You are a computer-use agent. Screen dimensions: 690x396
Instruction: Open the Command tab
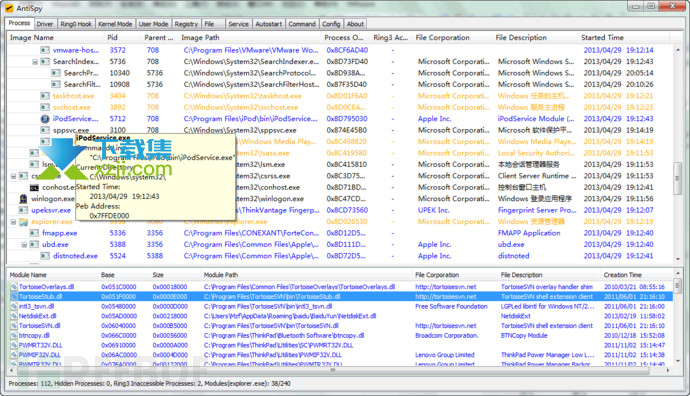(x=302, y=24)
